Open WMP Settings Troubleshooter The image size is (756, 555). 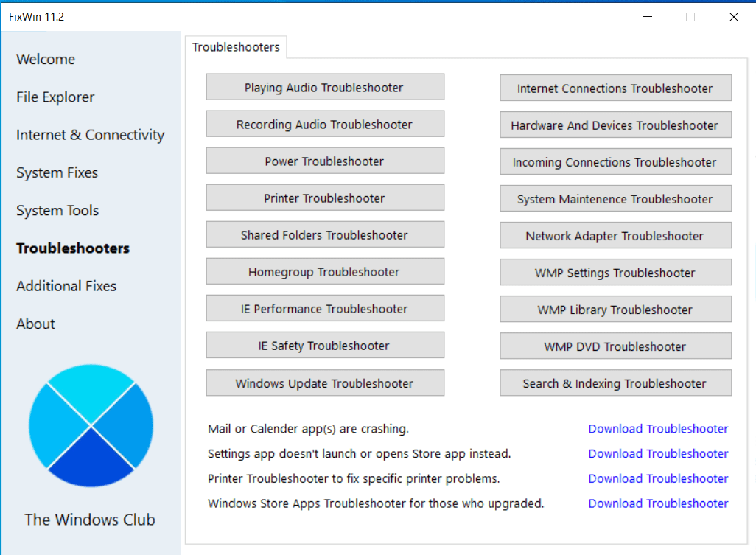point(616,273)
